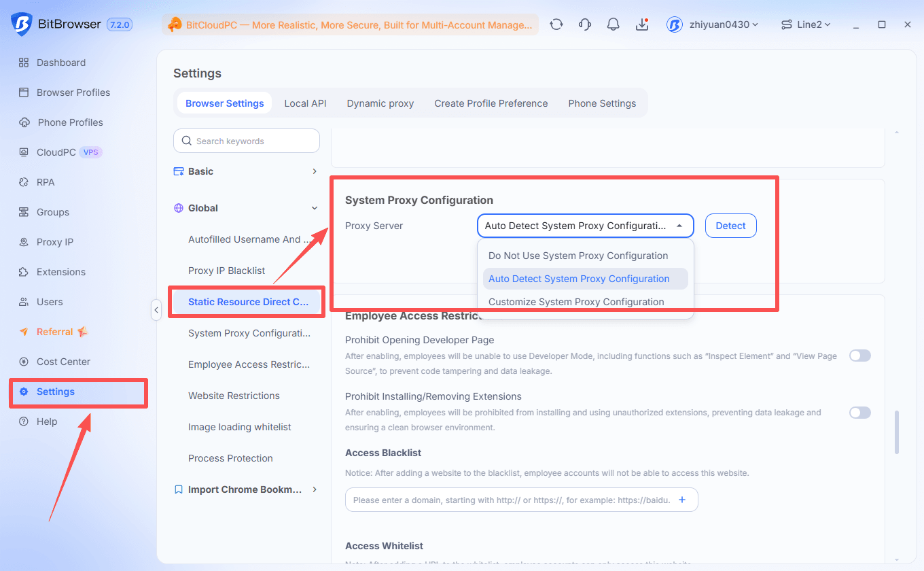924x571 pixels.
Task: Click the download update icon
Action: point(642,24)
